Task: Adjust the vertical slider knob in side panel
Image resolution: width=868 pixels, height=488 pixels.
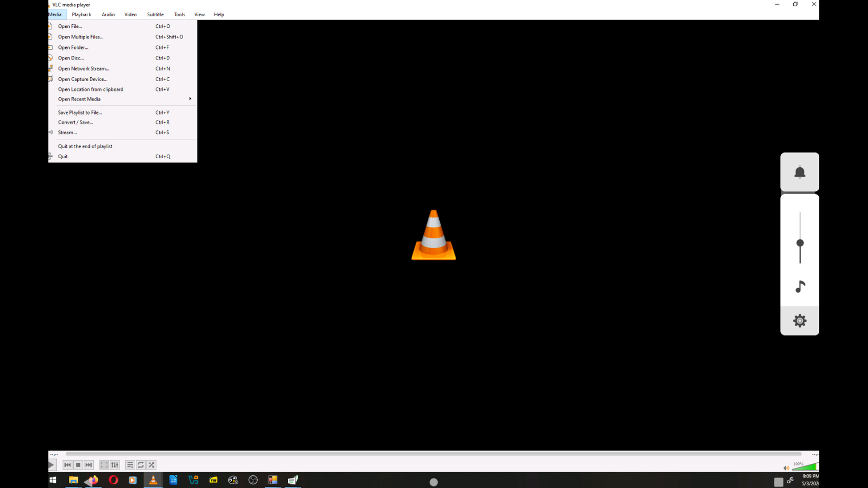Action: pyautogui.click(x=800, y=243)
